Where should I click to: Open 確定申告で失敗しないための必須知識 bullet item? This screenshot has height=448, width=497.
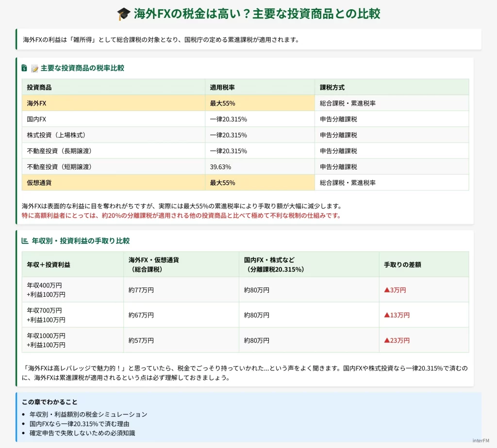[x=83, y=433]
